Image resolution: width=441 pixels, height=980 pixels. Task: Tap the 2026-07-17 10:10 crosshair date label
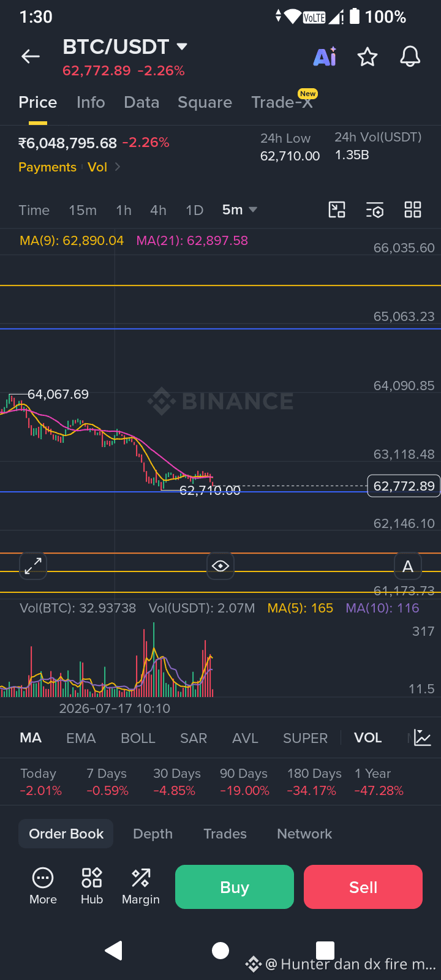(x=115, y=709)
